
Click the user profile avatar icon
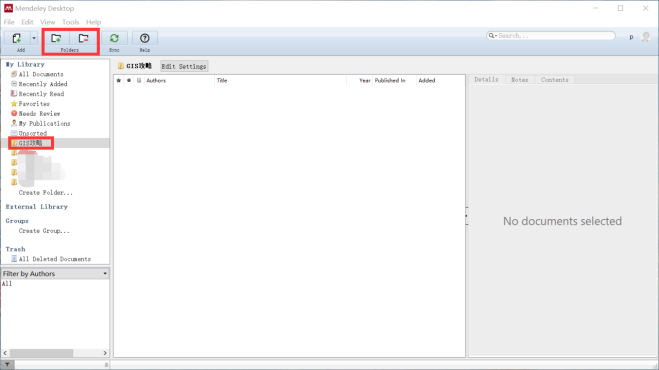(x=646, y=37)
